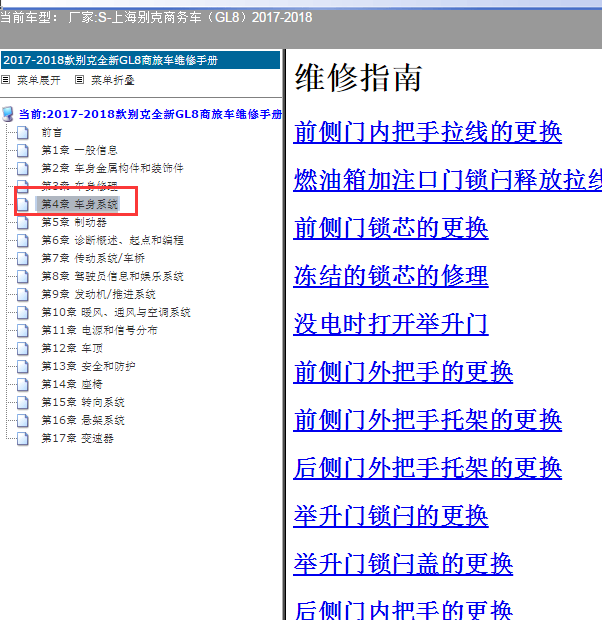Open chapter 第13章 安全和防护

click(88, 367)
